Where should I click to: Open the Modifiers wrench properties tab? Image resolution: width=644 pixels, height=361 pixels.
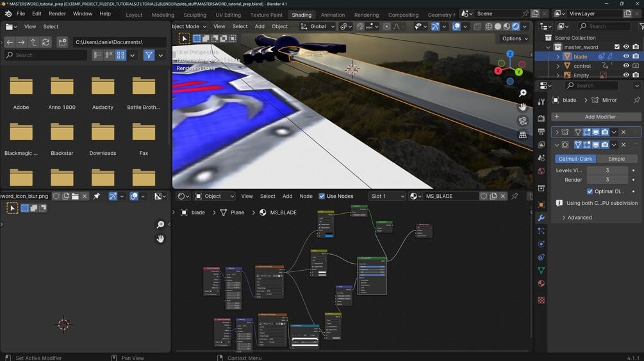(541, 218)
